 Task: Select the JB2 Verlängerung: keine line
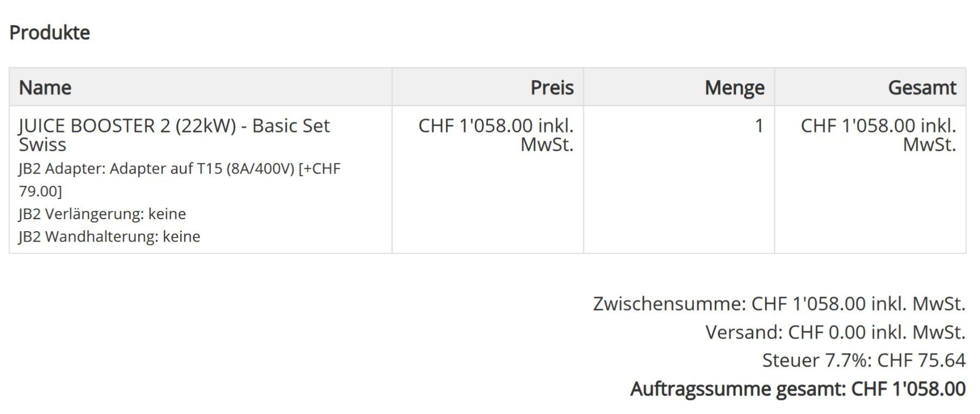[x=102, y=214]
